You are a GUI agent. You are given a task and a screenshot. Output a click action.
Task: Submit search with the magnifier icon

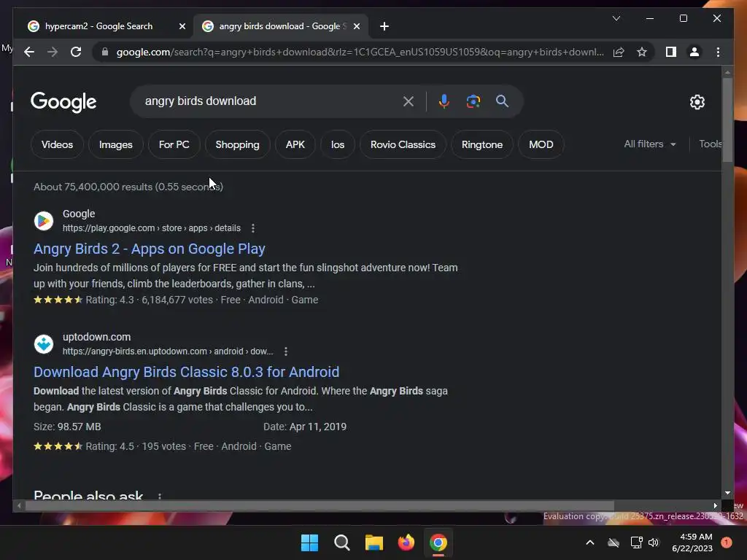(x=502, y=101)
